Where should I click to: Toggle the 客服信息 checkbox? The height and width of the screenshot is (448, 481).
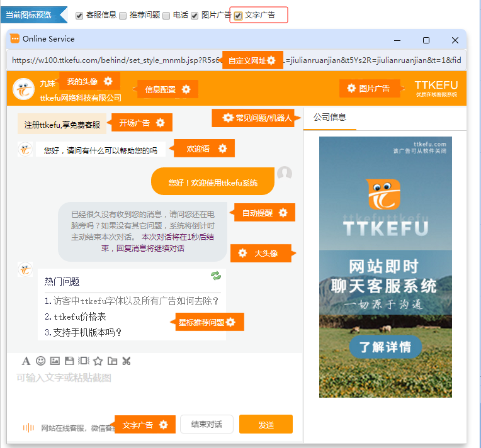[x=79, y=16]
